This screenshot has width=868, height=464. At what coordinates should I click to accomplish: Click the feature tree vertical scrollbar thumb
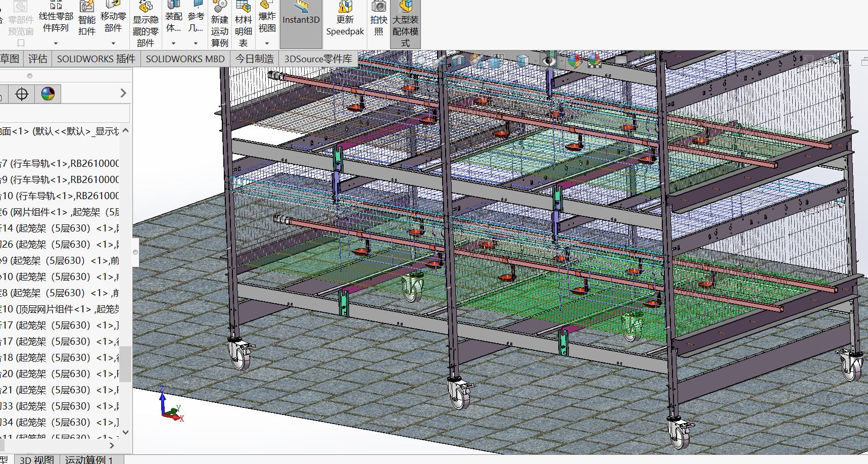[x=125, y=364]
